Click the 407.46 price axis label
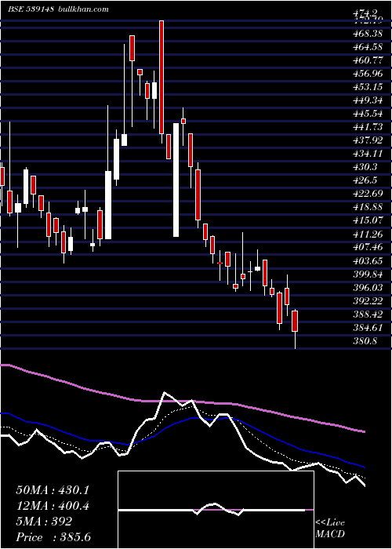The width and height of the screenshot is (392, 549). pos(368,247)
